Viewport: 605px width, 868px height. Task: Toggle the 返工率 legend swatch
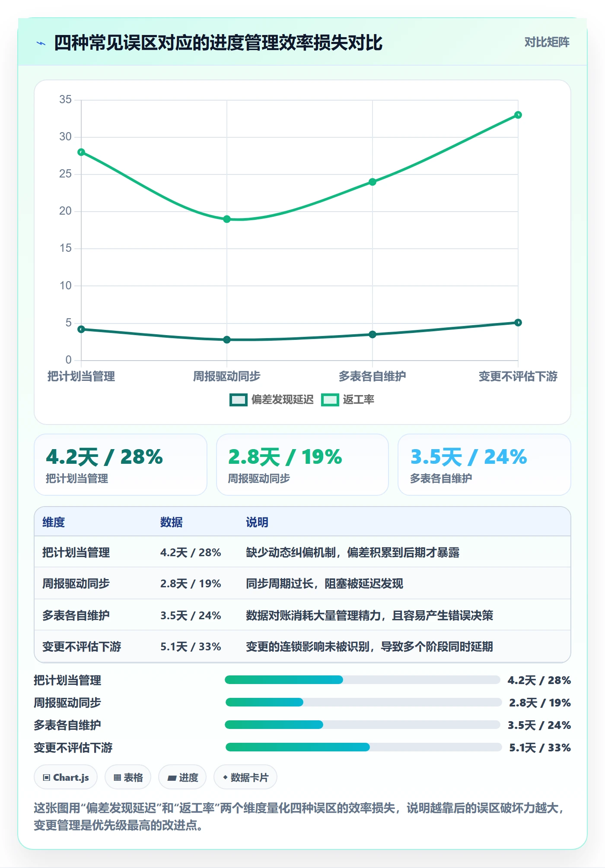coord(330,400)
